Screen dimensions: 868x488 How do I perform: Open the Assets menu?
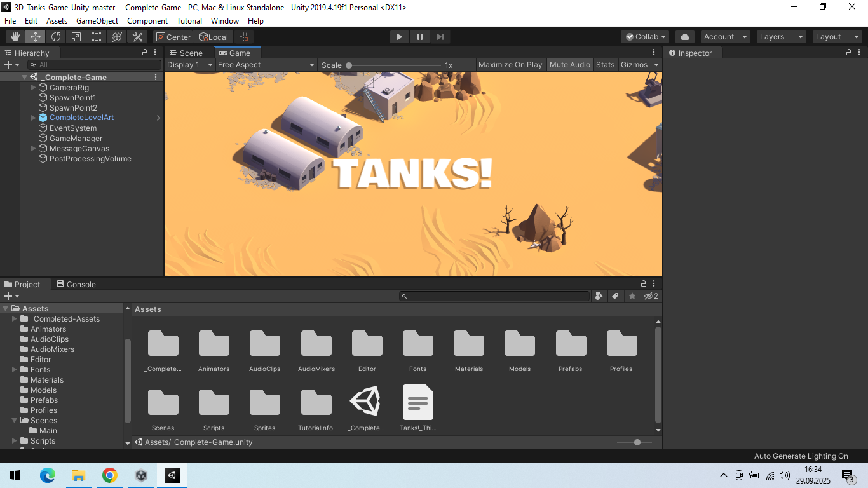[x=57, y=21]
